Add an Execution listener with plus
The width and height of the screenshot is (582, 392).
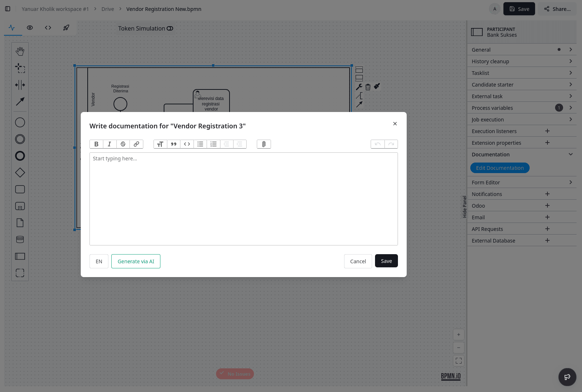pyautogui.click(x=547, y=131)
